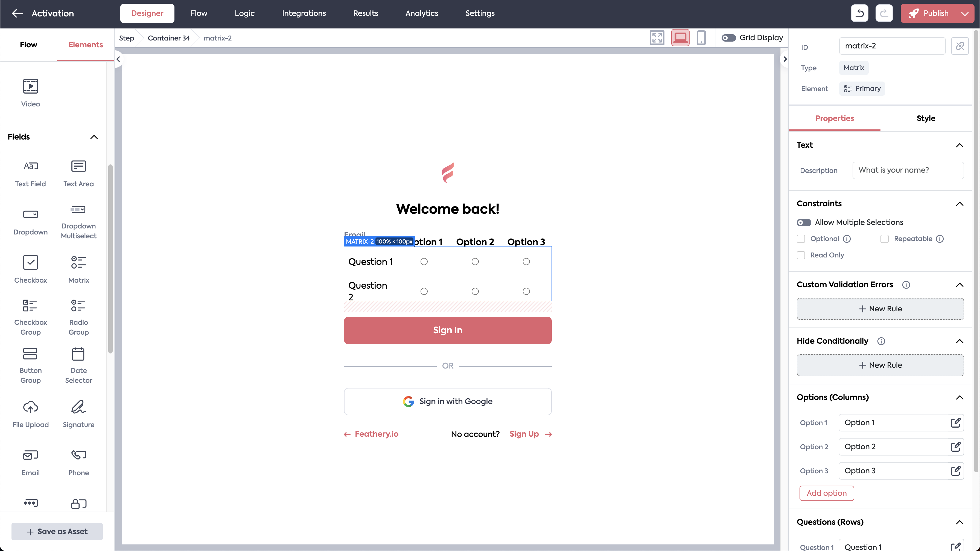The height and width of the screenshot is (551, 980).
Task: Open the Integrations tab
Action: point(304,13)
